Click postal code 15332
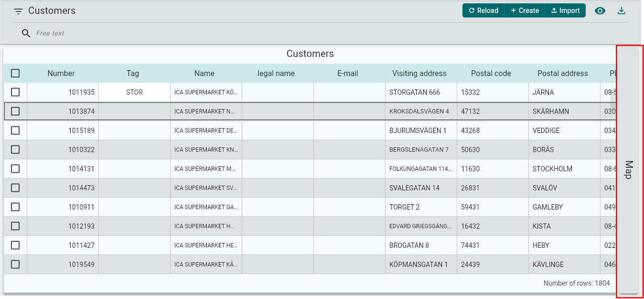This screenshot has width=644, height=299. point(493,92)
